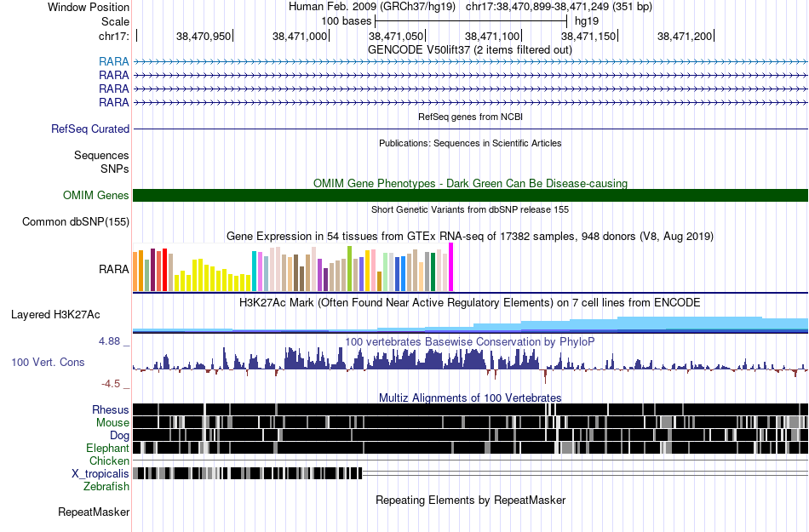The width and height of the screenshot is (809, 532).
Task: Select the Dog alignment label
Action: click(119, 436)
